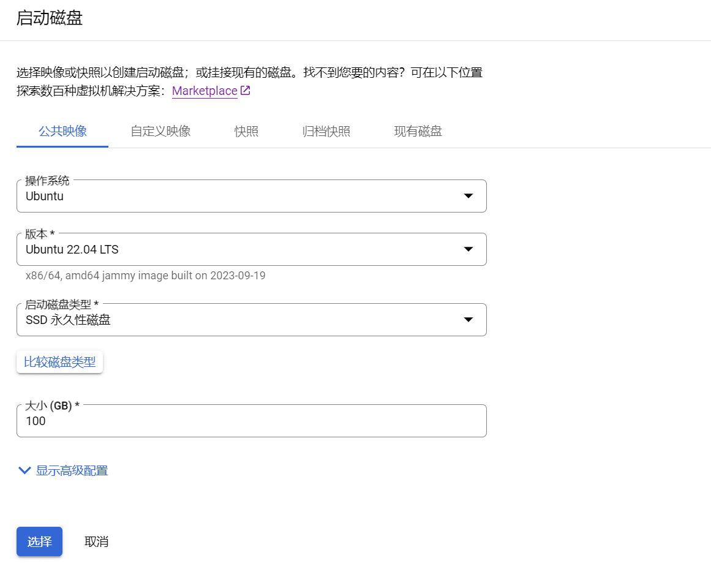The width and height of the screenshot is (711, 588).
Task: Click the 取消 button
Action: click(x=96, y=541)
